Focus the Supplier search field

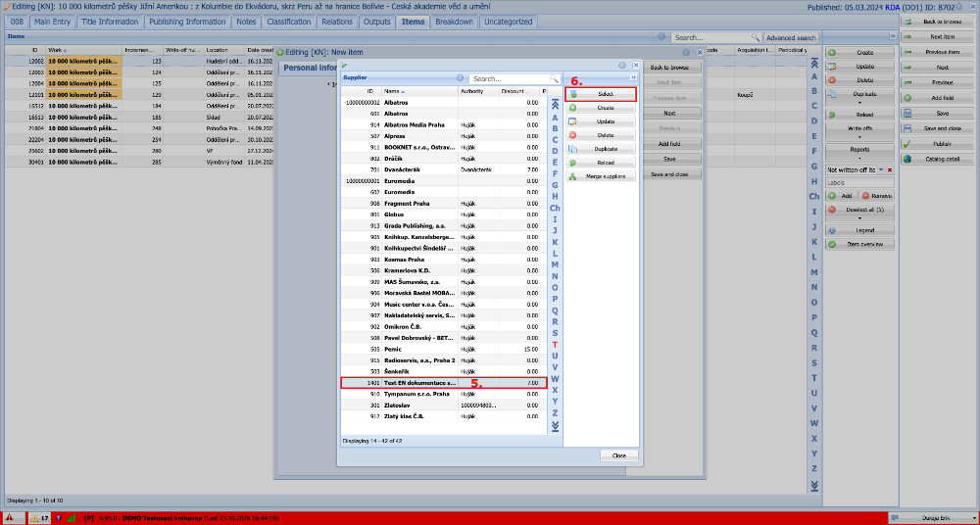(x=509, y=78)
